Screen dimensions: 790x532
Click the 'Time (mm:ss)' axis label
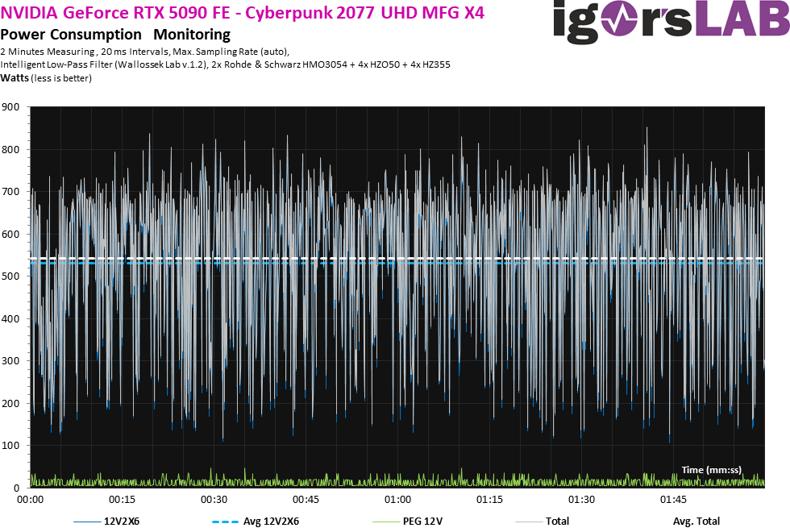[711, 470]
